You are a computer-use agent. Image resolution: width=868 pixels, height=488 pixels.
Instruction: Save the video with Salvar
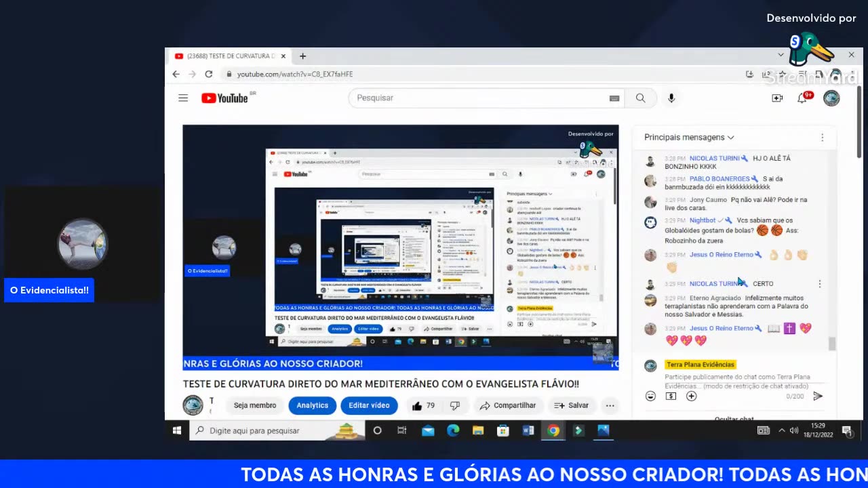click(x=571, y=405)
